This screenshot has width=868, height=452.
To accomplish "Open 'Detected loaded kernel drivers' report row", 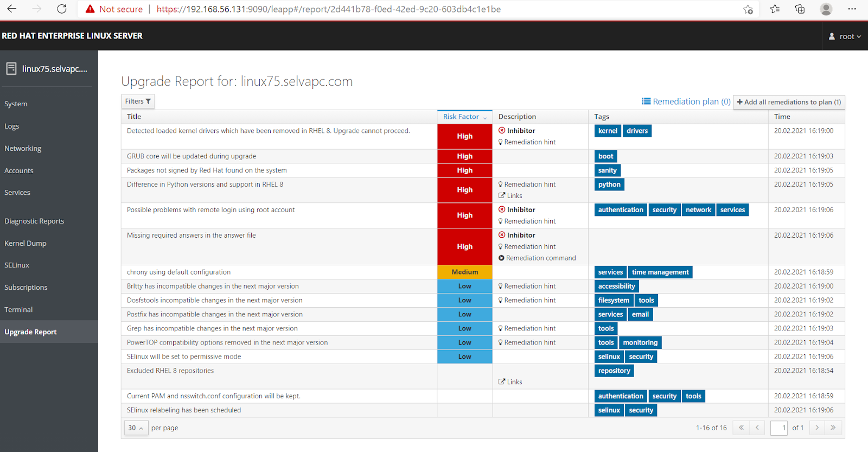I will pyautogui.click(x=483, y=137).
